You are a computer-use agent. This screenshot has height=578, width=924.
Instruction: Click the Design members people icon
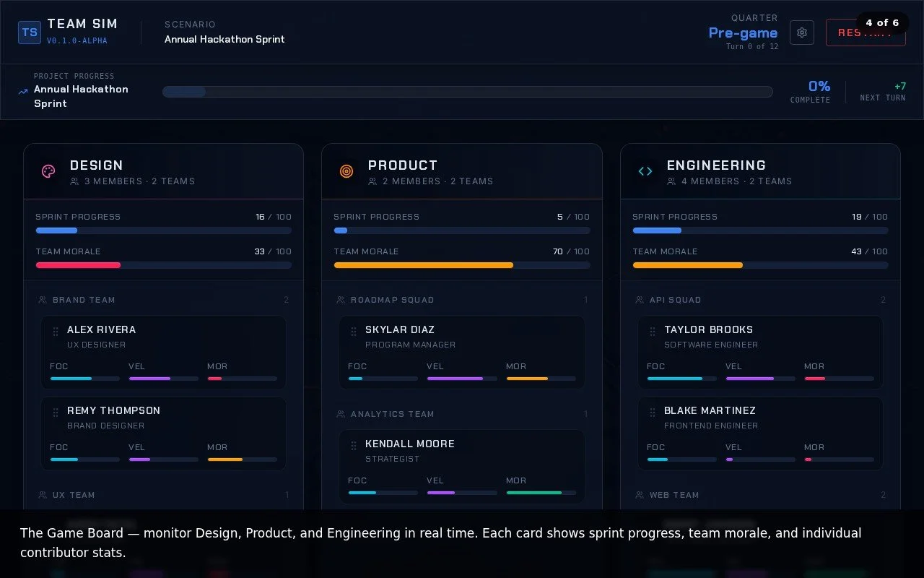(x=74, y=181)
